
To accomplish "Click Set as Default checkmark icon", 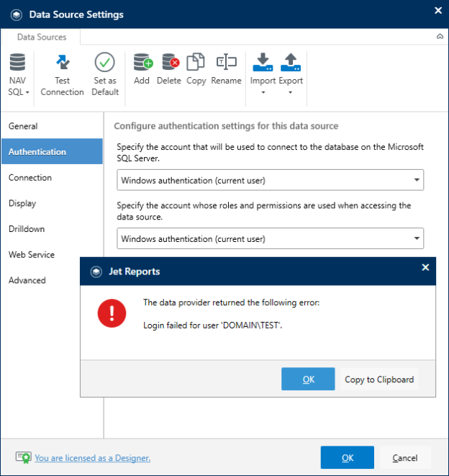I will [x=104, y=62].
